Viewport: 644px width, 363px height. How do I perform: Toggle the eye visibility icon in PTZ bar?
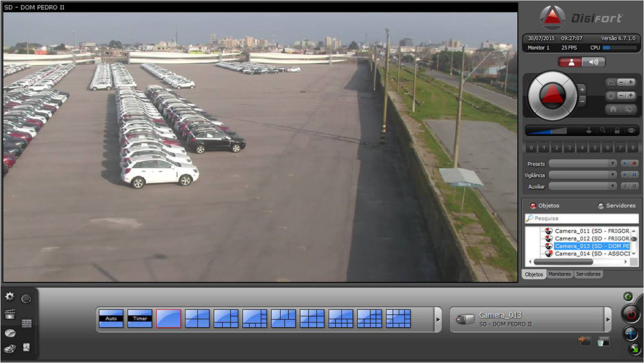631,130
